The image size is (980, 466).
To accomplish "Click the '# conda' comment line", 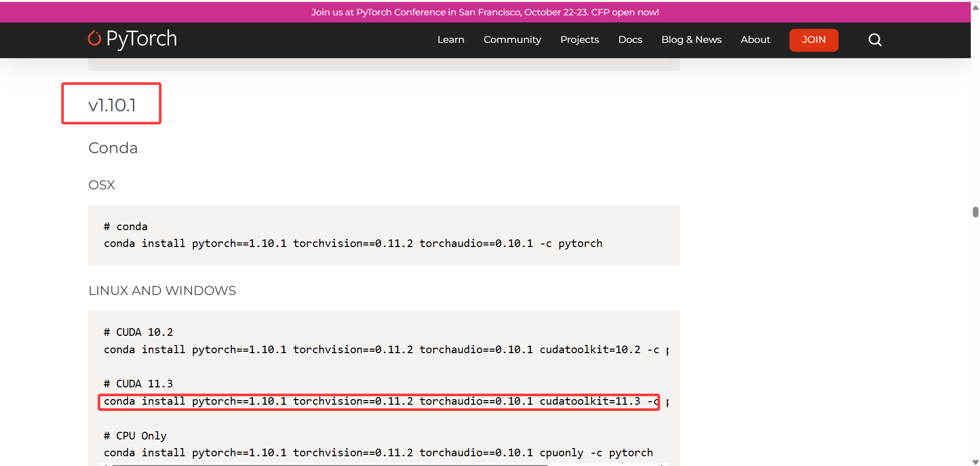I will (x=126, y=227).
